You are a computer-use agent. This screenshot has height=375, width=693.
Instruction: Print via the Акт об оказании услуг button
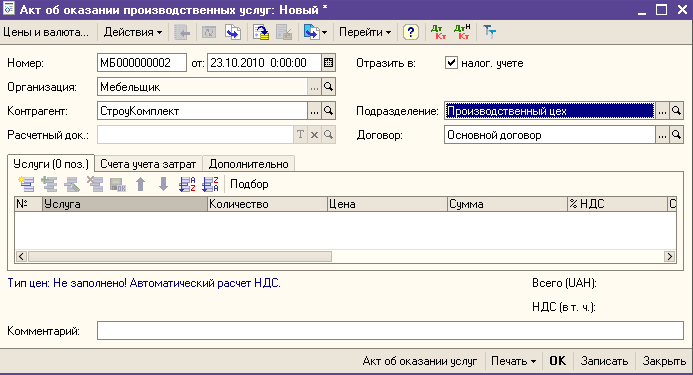pyautogui.click(x=420, y=361)
